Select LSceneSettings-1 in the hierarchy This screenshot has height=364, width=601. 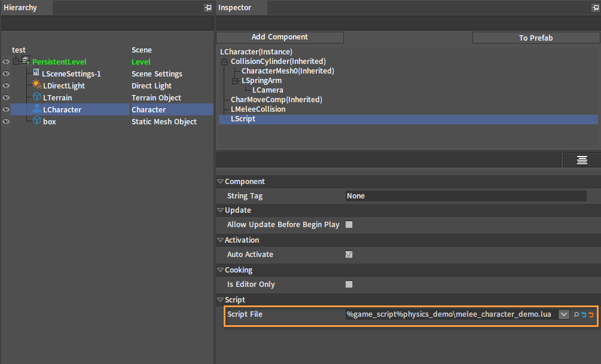[71, 74]
